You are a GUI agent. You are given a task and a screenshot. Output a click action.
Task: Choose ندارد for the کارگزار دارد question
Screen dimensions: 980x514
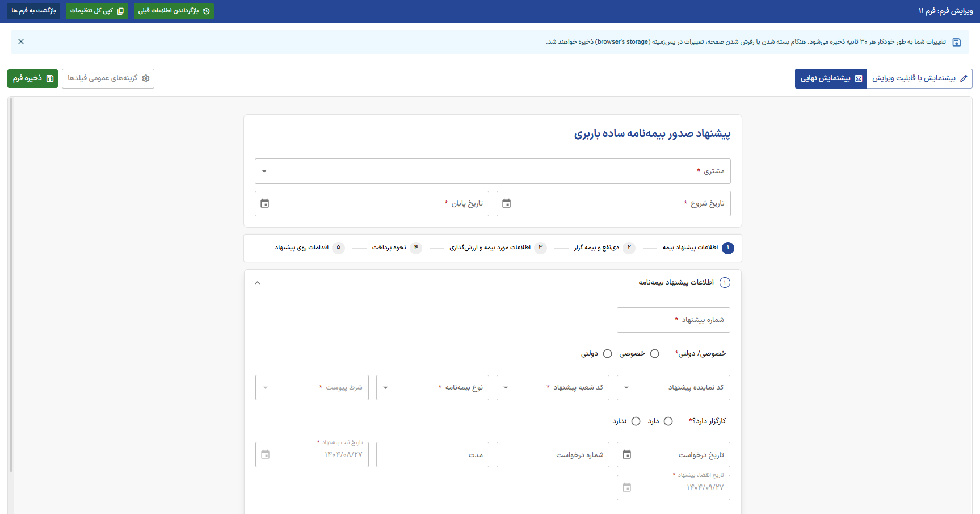point(636,421)
